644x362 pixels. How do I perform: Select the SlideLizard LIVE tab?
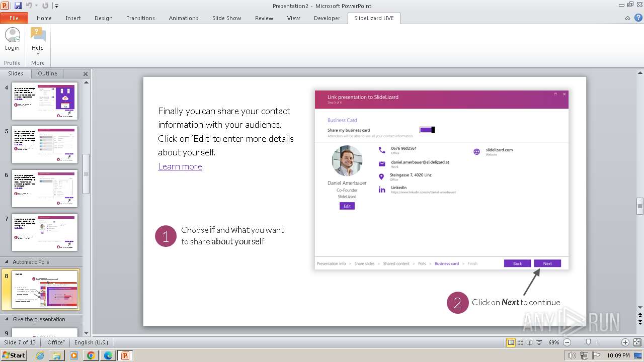click(x=374, y=18)
